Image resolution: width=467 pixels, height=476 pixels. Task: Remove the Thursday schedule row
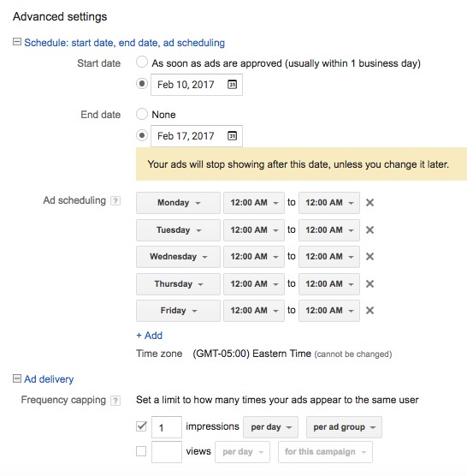tap(369, 284)
